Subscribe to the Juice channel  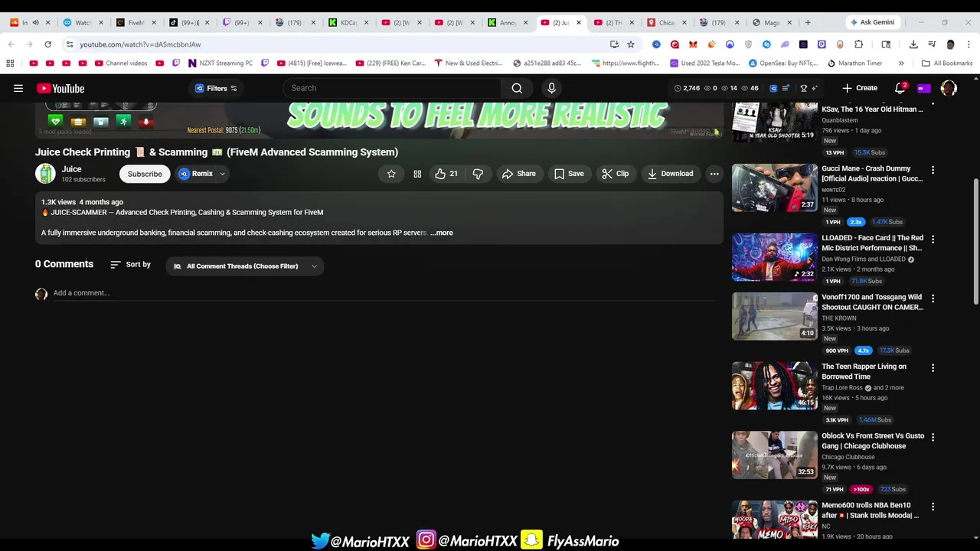[x=145, y=174]
